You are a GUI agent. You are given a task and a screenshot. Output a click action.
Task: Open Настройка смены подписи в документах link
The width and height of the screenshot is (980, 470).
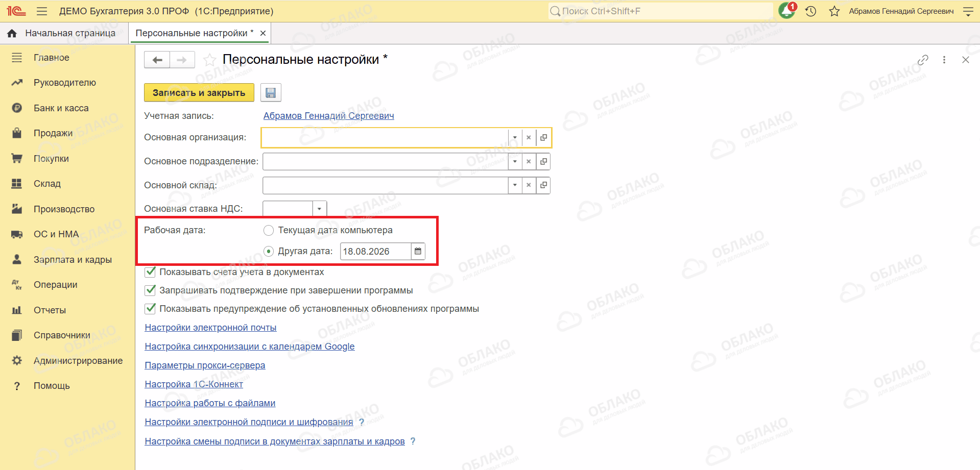[275, 441]
